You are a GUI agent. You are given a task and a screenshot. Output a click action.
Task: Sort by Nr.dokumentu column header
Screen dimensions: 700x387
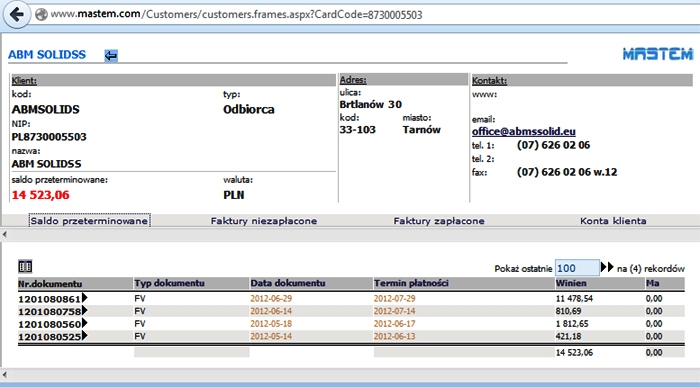(50, 284)
